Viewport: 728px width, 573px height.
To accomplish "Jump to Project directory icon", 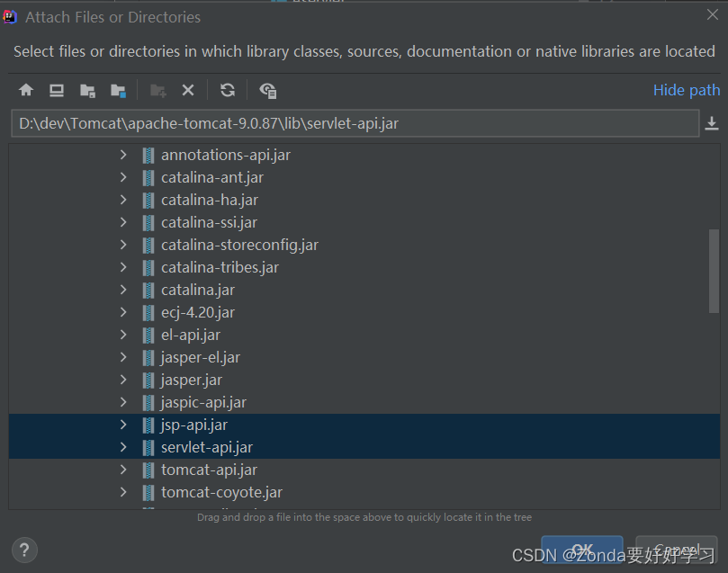I will 87,91.
